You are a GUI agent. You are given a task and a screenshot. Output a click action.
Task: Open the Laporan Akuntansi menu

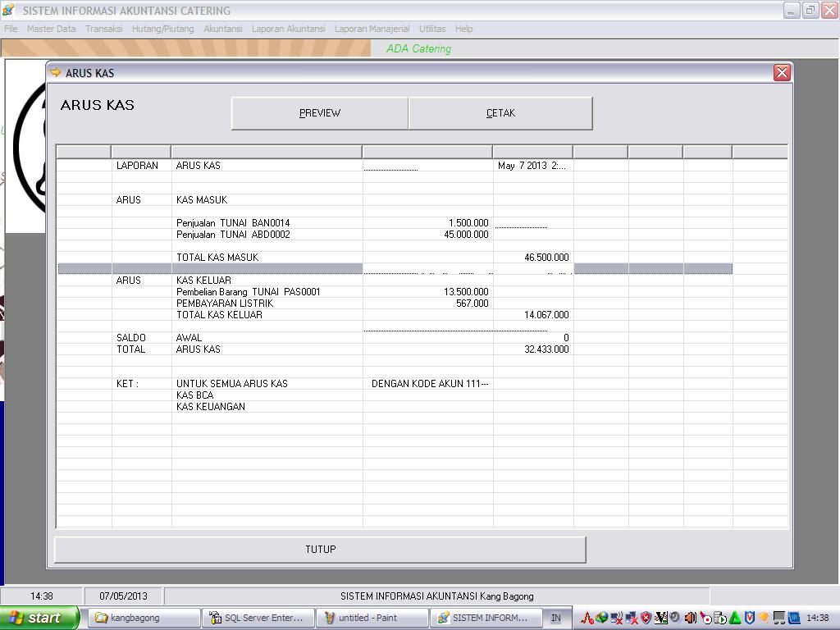pos(288,29)
